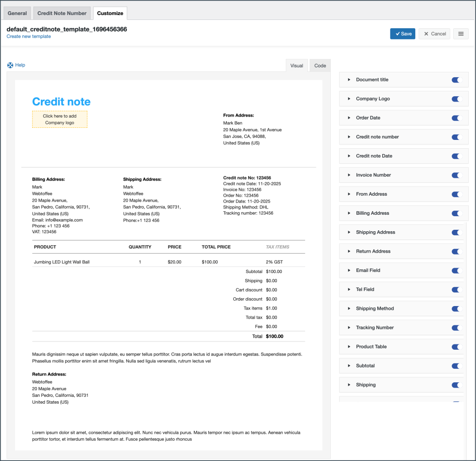
Task: Turn off the Credit note number toggle
Action: click(457, 137)
